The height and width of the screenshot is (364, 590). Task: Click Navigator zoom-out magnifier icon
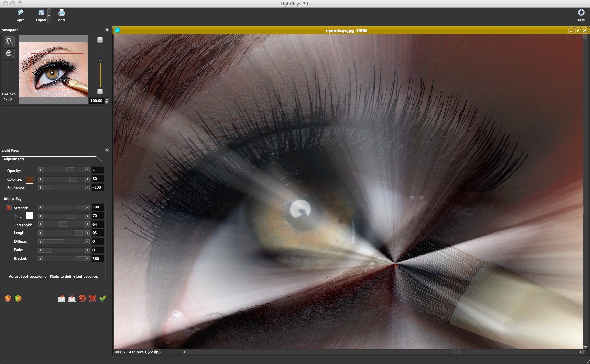click(9, 54)
